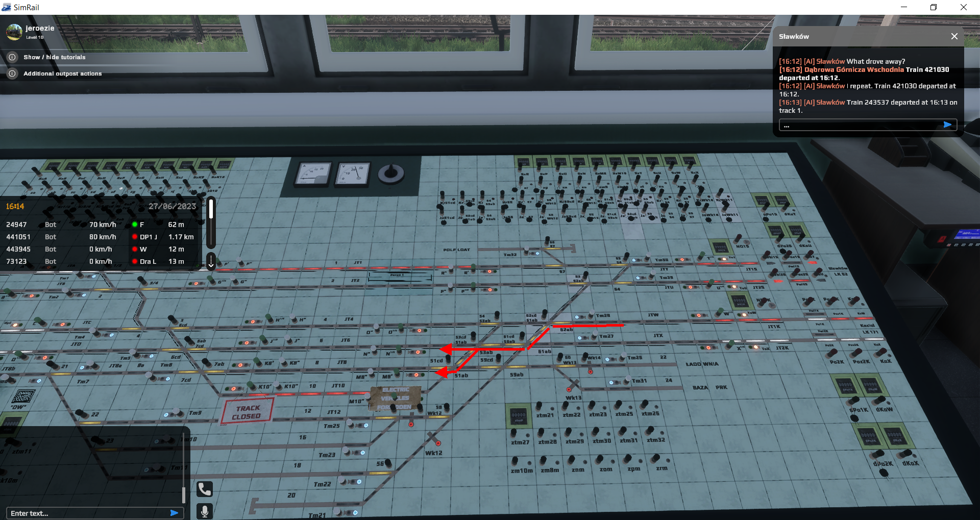
Task: Select train 73123 in the train list
Action: (x=101, y=261)
